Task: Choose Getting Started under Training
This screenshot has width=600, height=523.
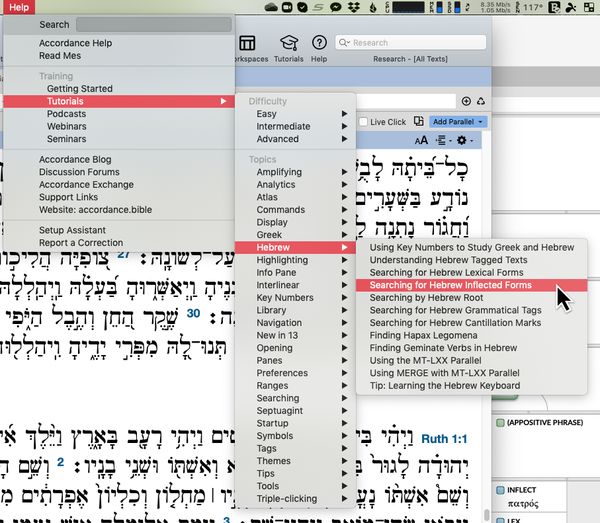Action: point(119,88)
